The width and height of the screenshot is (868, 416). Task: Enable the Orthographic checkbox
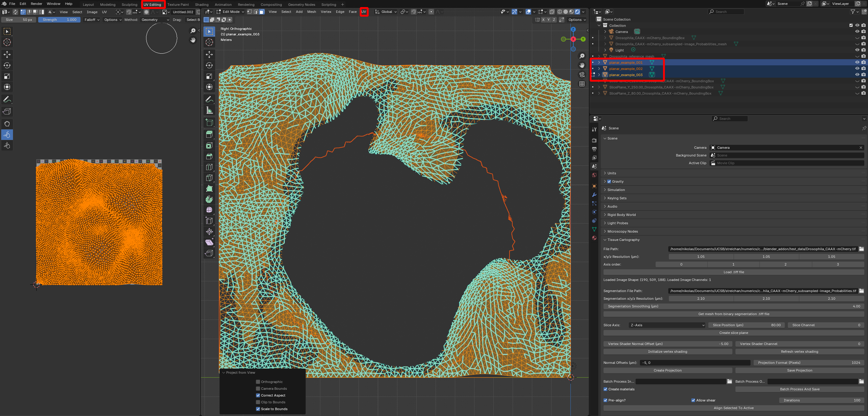click(x=258, y=382)
